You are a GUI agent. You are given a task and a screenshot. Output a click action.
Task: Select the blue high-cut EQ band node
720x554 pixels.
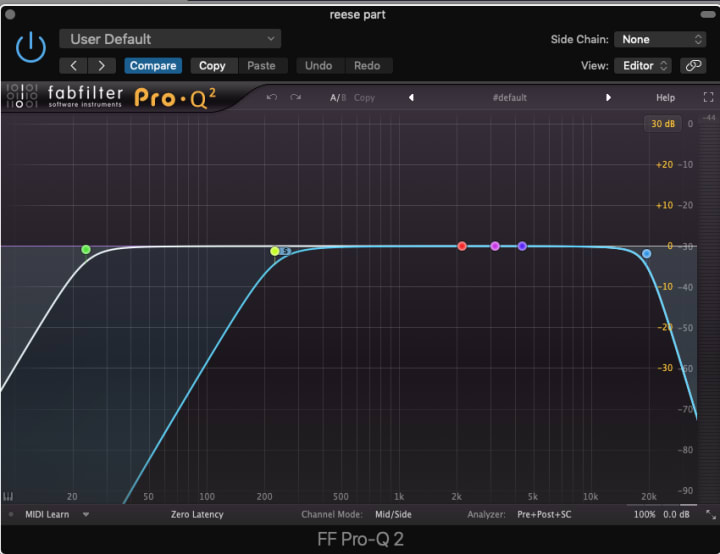tap(647, 254)
